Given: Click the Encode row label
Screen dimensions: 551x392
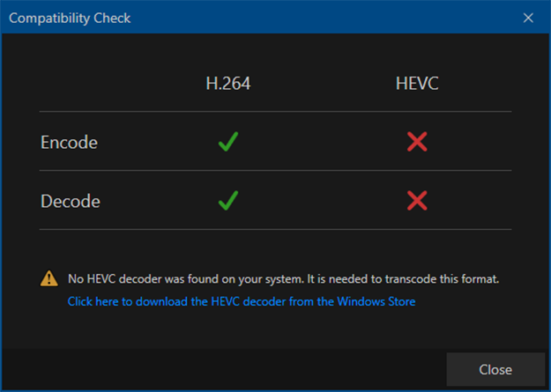Looking at the screenshot, I should tap(69, 142).
